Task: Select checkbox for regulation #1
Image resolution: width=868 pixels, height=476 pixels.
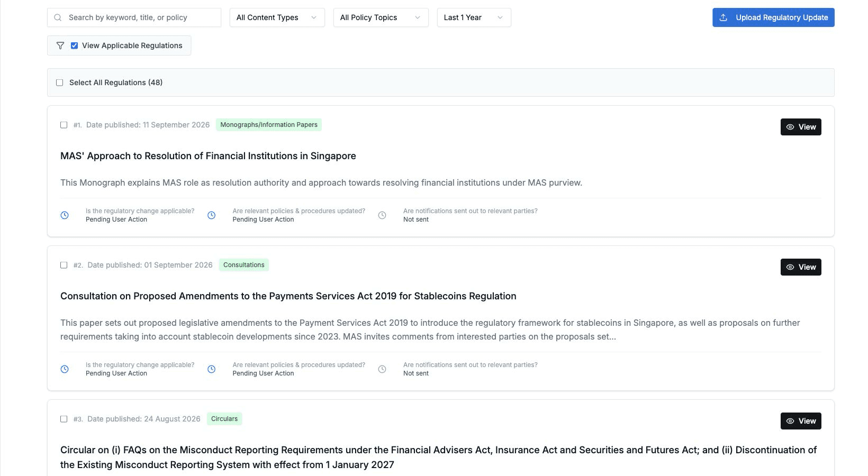Action: [x=64, y=125]
